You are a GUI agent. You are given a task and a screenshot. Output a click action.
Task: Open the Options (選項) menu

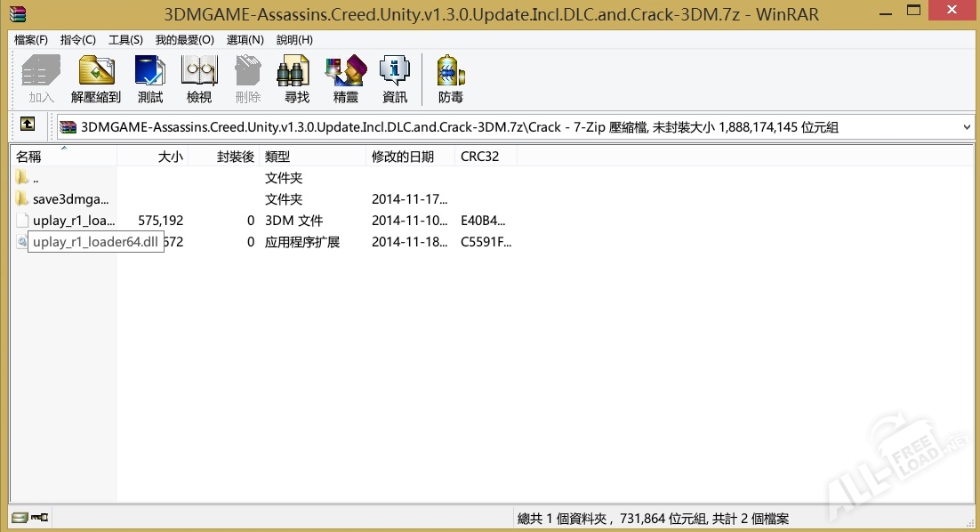click(x=245, y=40)
